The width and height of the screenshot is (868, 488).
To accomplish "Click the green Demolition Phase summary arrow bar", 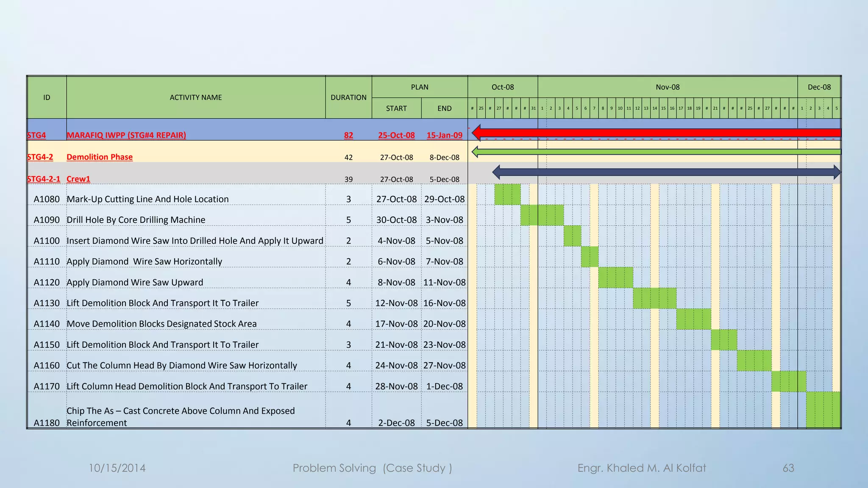I will point(657,152).
